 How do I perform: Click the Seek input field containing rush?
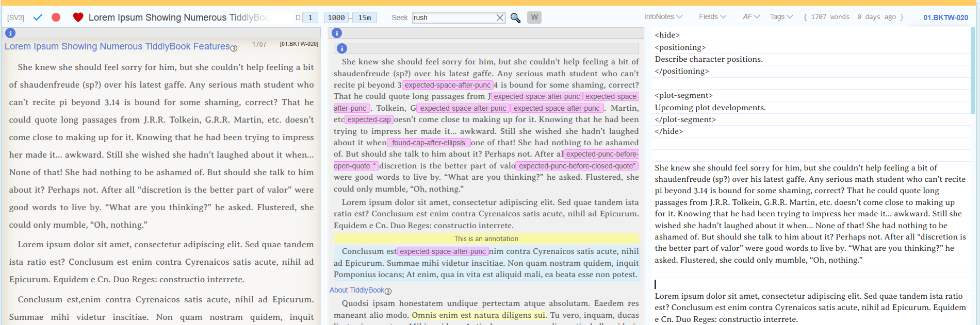[x=453, y=18]
